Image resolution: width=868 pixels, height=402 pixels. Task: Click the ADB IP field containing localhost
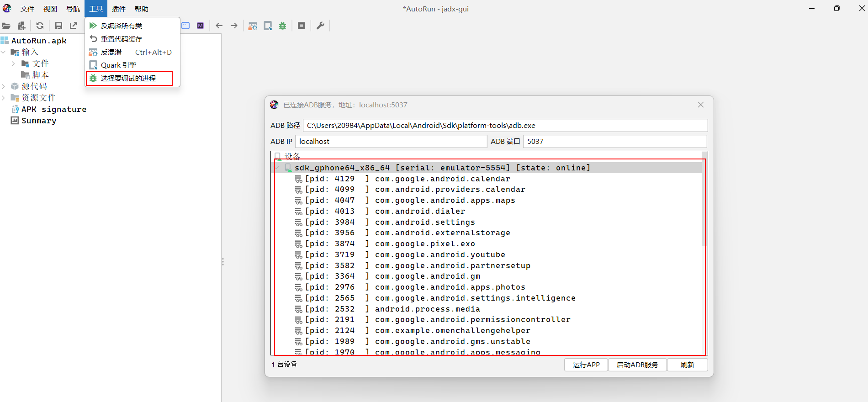click(x=391, y=141)
